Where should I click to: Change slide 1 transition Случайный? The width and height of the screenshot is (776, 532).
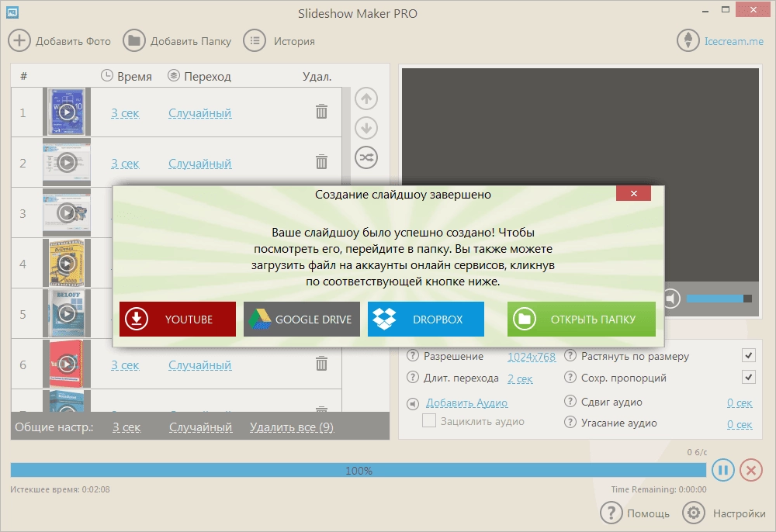[x=200, y=113]
